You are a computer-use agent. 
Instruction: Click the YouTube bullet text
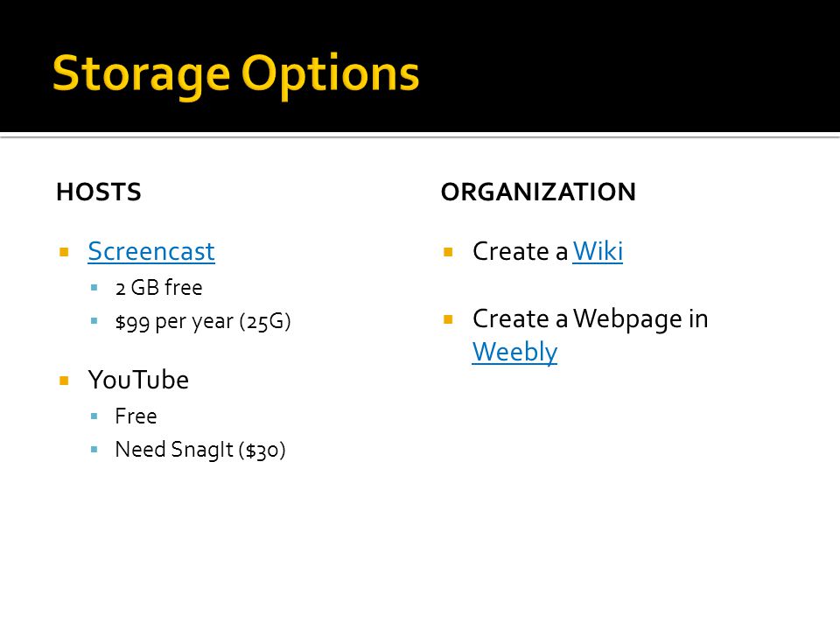pyautogui.click(x=138, y=380)
